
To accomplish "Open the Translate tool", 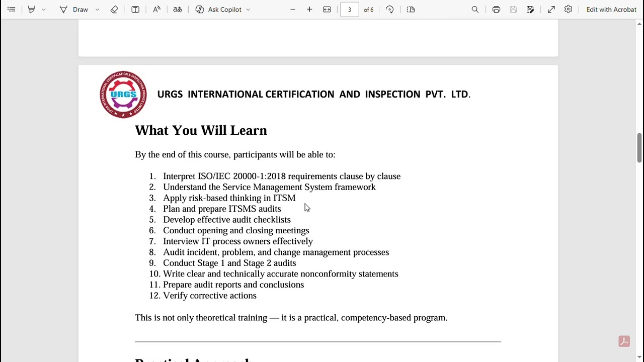I will coord(178,10).
